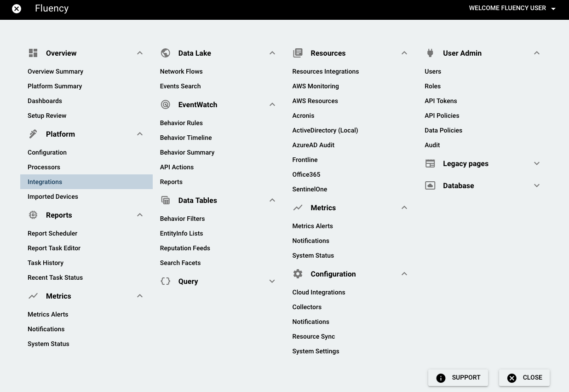
Task: Click the close X icon beside Fluency title
Action: tap(17, 9)
